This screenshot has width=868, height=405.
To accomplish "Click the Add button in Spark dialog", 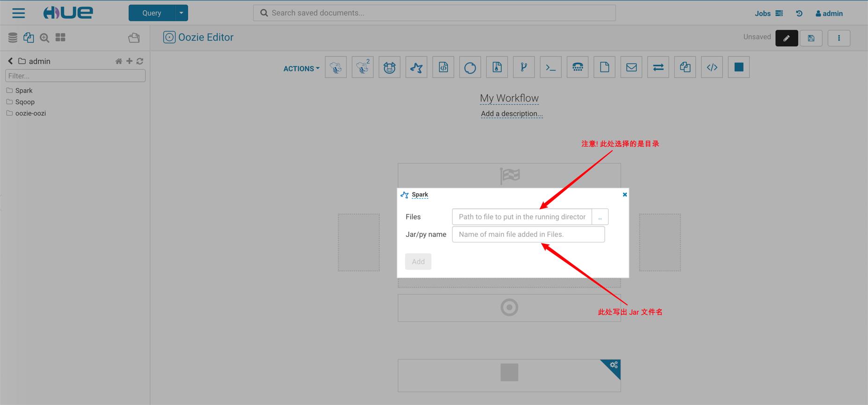I will tap(418, 262).
